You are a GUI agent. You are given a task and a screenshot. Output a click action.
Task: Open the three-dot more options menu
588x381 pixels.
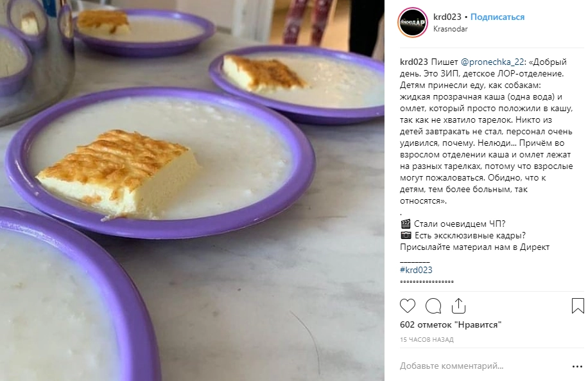point(577,366)
